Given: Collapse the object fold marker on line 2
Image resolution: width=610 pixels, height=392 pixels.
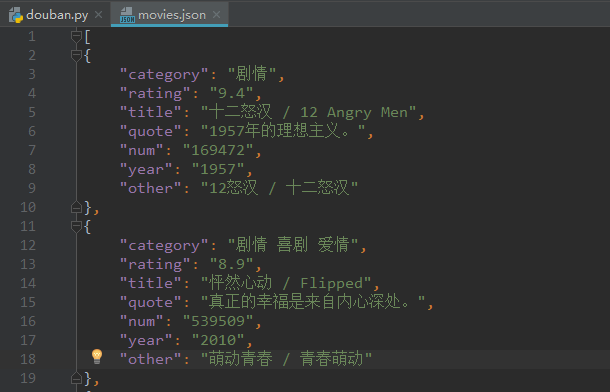Looking at the screenshot, I should tap(76, 56).
